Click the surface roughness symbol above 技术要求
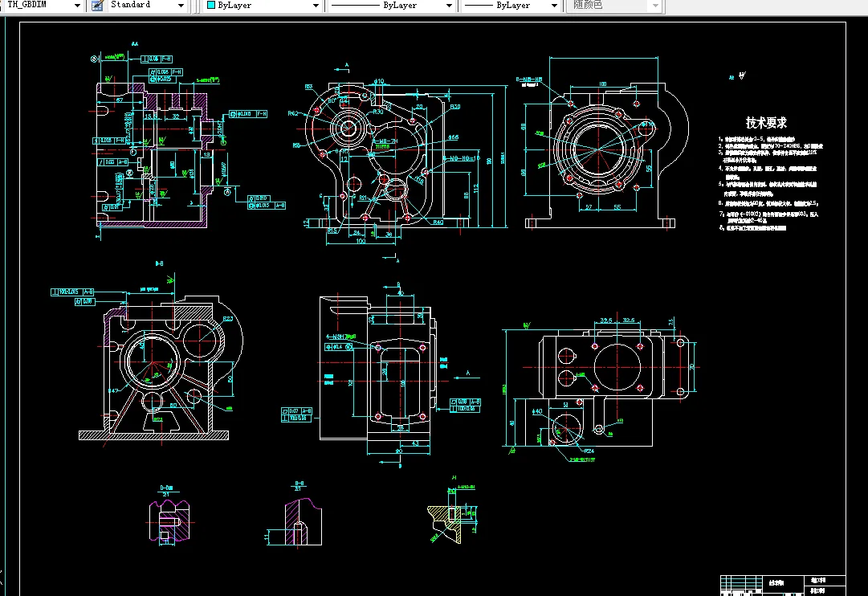This screenshot has height=596, width=868. tap(742, 76)
